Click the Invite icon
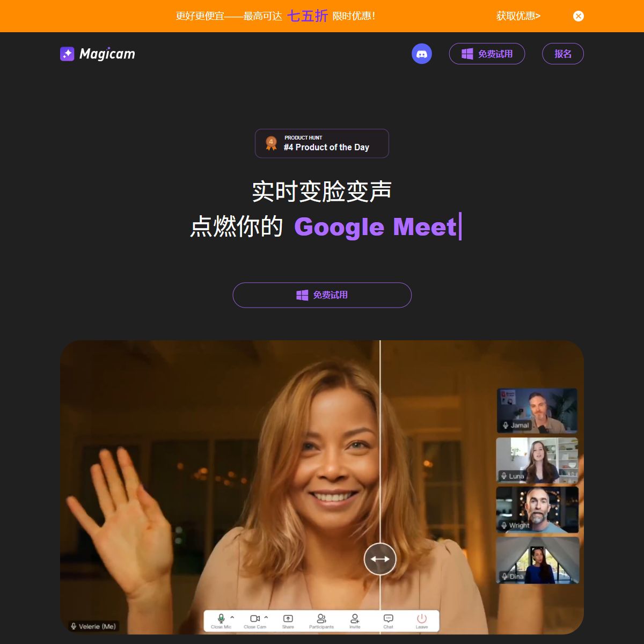 point(355,619)
